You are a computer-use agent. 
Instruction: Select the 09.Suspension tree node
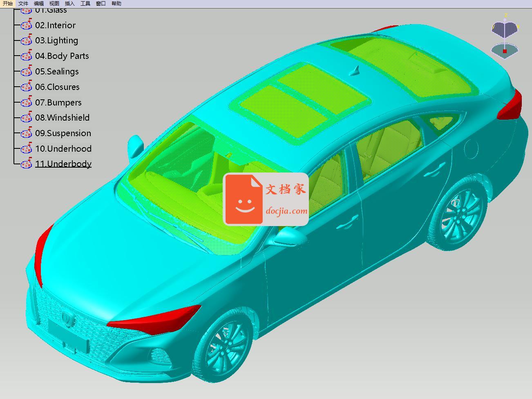63,133
